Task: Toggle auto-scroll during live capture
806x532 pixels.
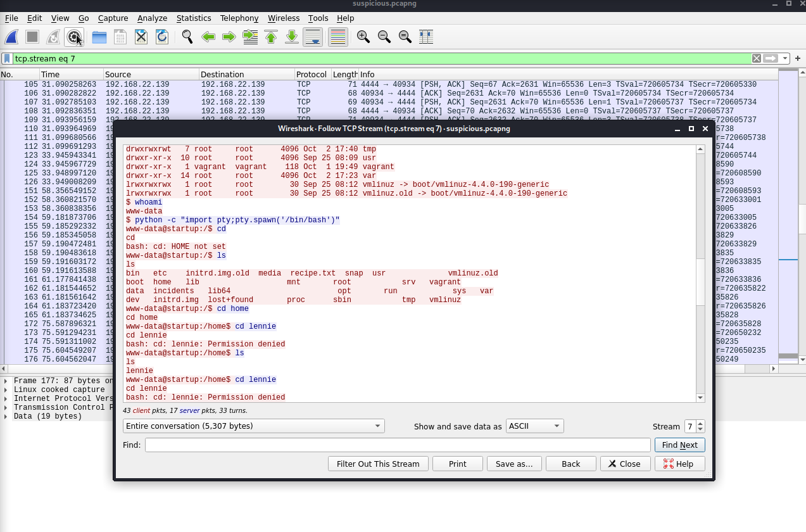Action: (313, 37)
